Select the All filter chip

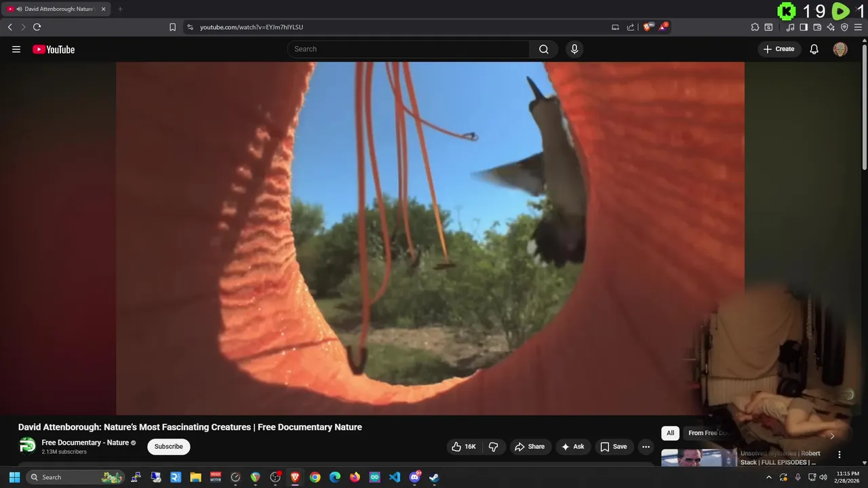670,433
